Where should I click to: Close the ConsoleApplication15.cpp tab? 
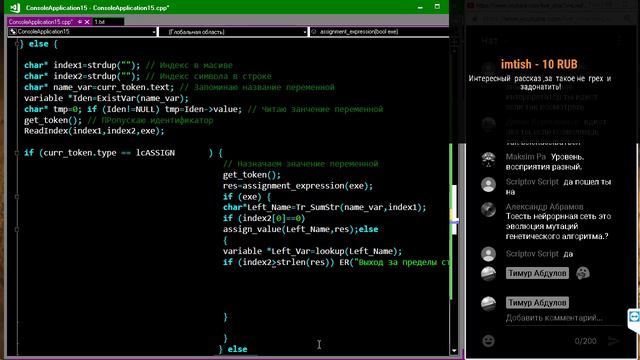coord(87,22)
